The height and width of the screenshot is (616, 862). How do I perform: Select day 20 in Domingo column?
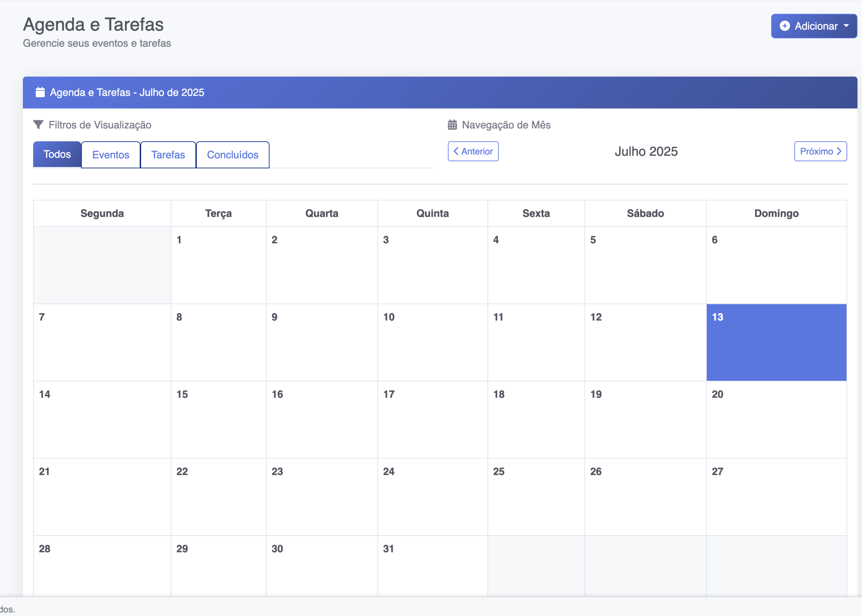pyautogui.click(x=776, y=419)
